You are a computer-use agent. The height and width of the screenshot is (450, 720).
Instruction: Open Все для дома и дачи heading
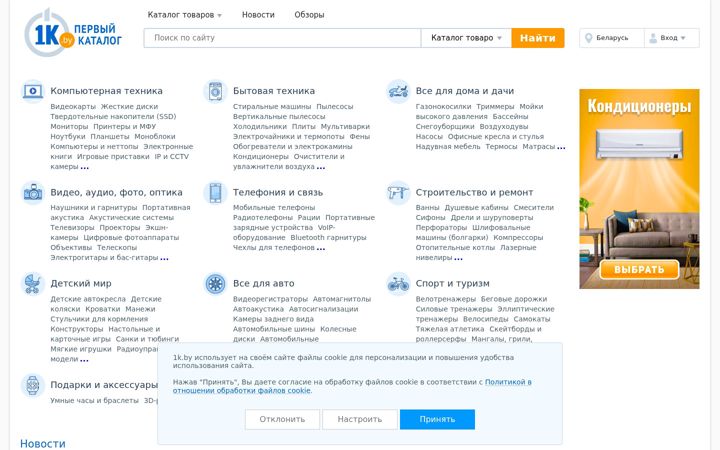coord(465,91)
